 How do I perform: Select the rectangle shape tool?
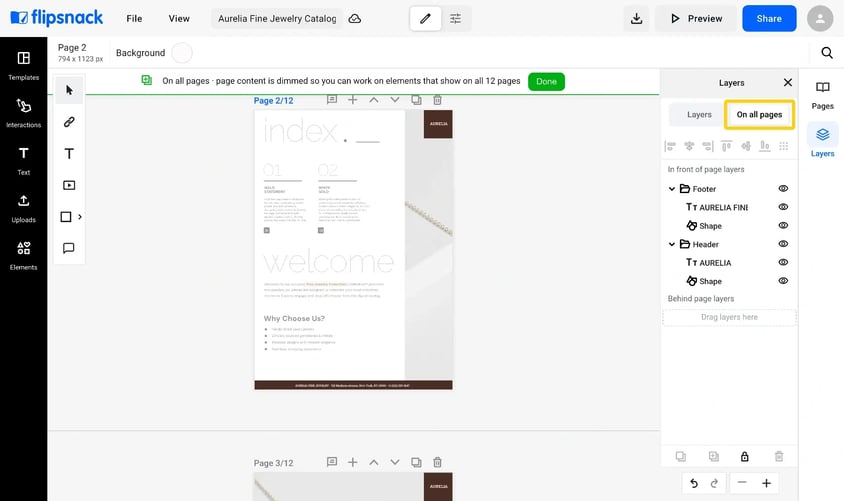tap(66, 217)
